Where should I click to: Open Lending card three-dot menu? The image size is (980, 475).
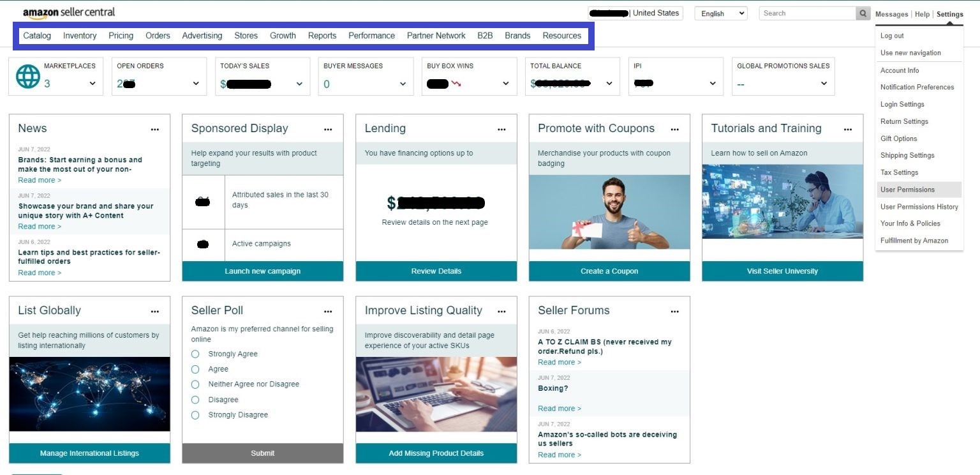point(501,129)
